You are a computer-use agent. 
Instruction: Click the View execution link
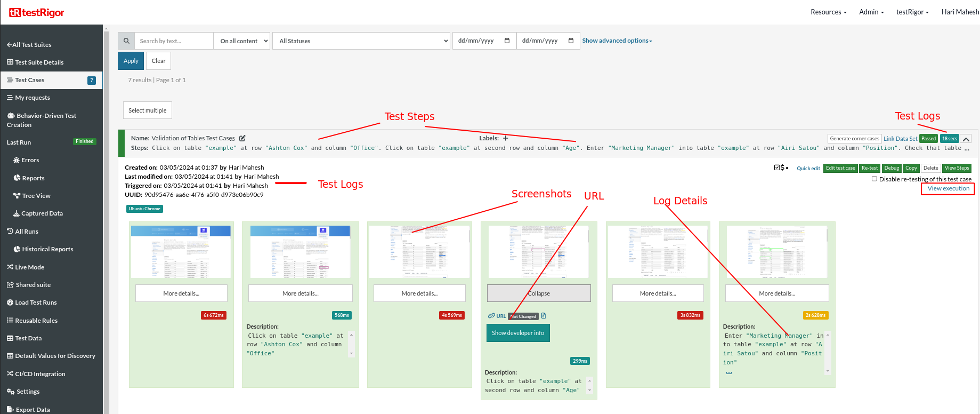coord(948,188)
